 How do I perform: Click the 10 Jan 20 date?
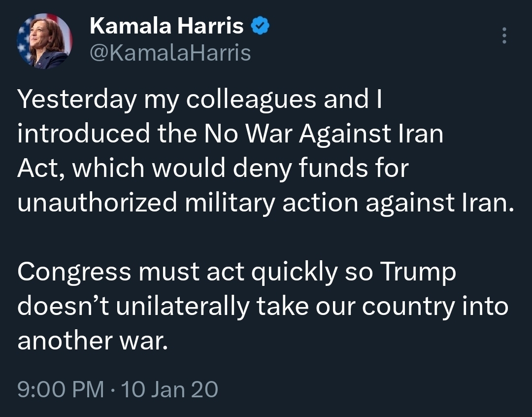[x=169, y=390]
